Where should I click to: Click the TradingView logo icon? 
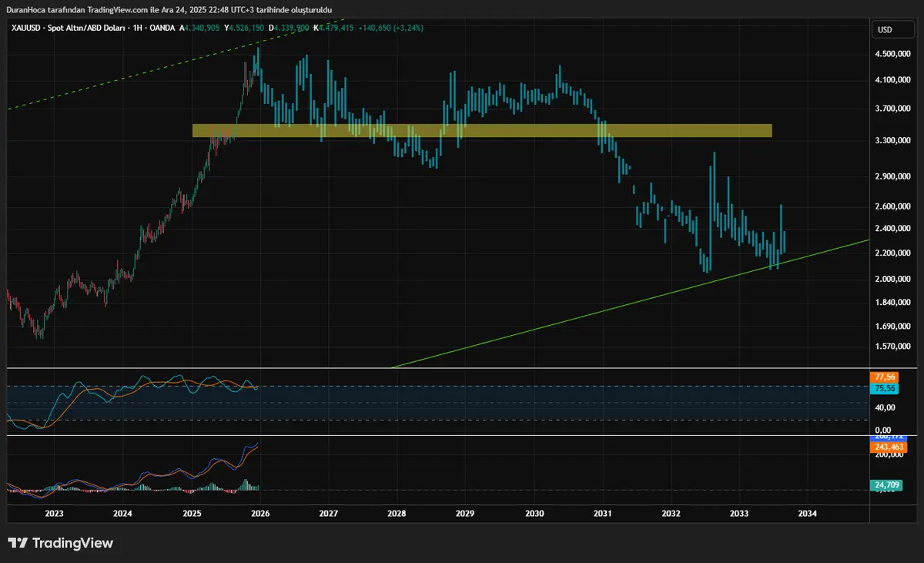click(x=18, y=543)
